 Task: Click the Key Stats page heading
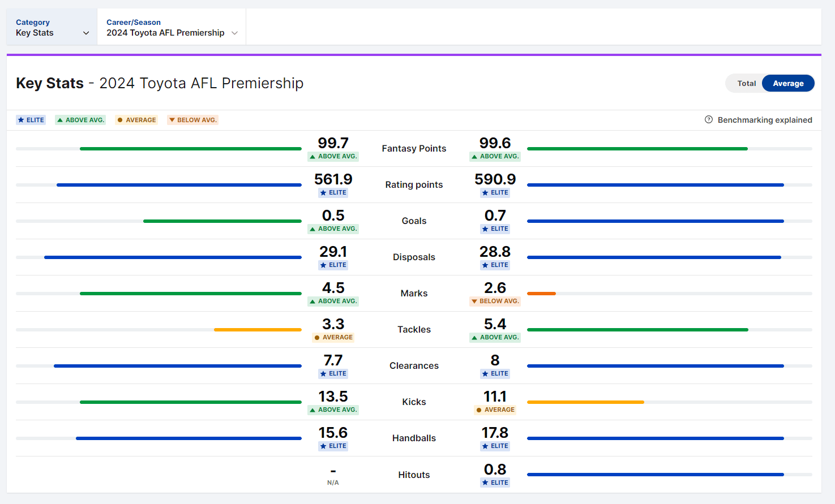[160, 83]
